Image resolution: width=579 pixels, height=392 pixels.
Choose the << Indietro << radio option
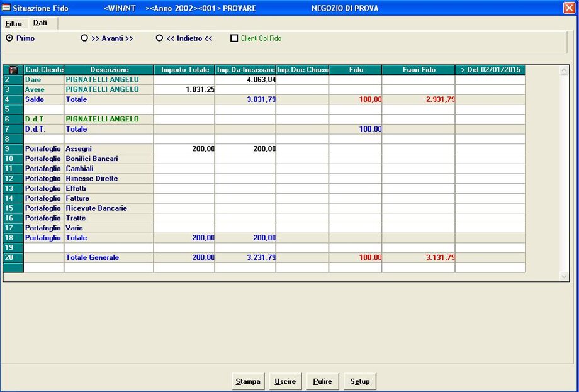click(160, 38)
